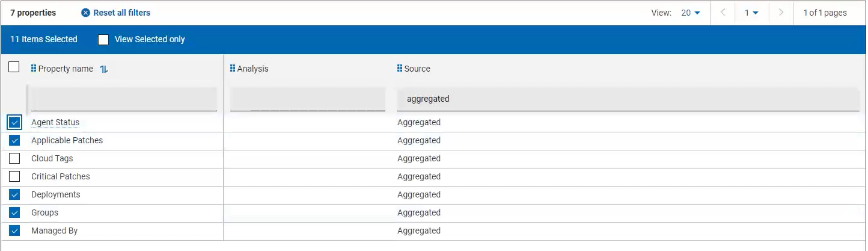Click the Analysis column drag handle icon
Image resolution: width=868 pixels, height=251 pixels.
233,69
